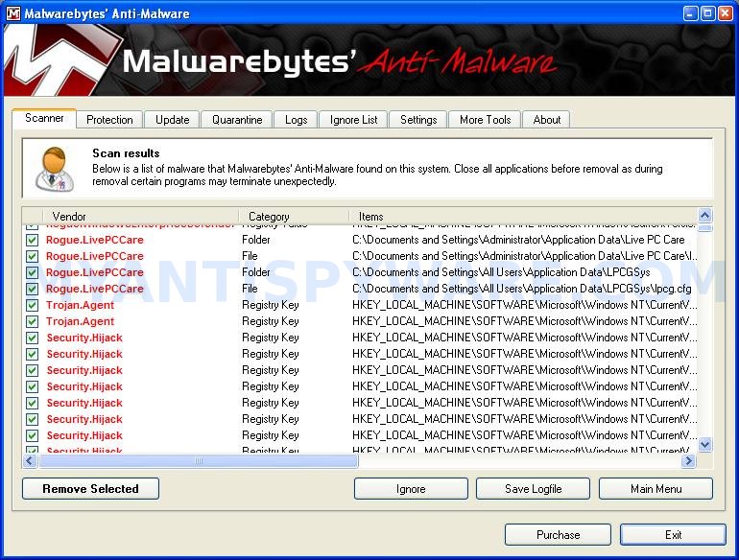The width and height of the screenshot is (739, 560).
Task: Return via the Main Menu button
Action: (656, 489)
